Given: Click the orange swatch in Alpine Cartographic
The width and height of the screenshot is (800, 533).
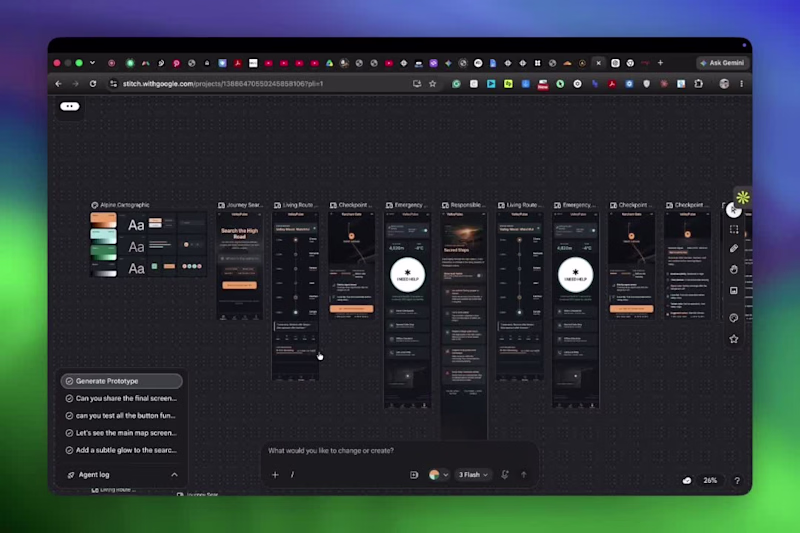Looking at the screenshot, I should [104, 220].
